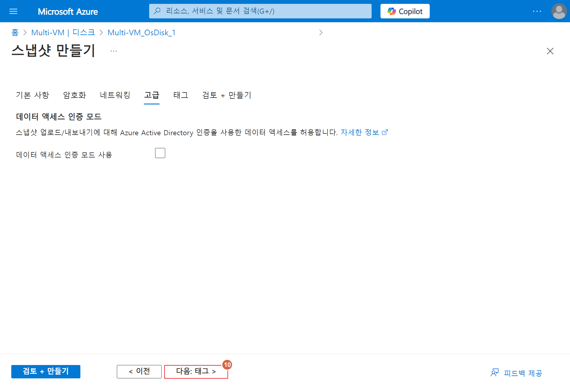This screenshot has height=392, width=570.
Task: Click the Azure resource search field
Action: click(x=260, y=11)
